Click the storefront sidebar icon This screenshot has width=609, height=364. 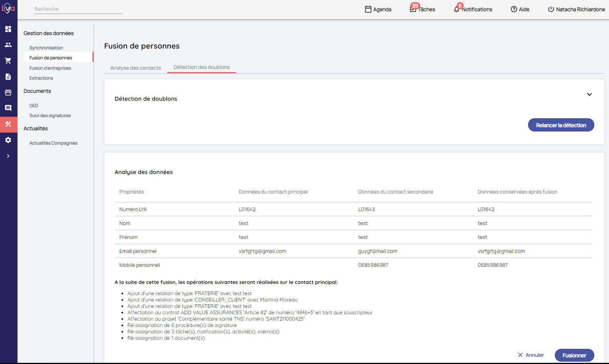(8, 92)
